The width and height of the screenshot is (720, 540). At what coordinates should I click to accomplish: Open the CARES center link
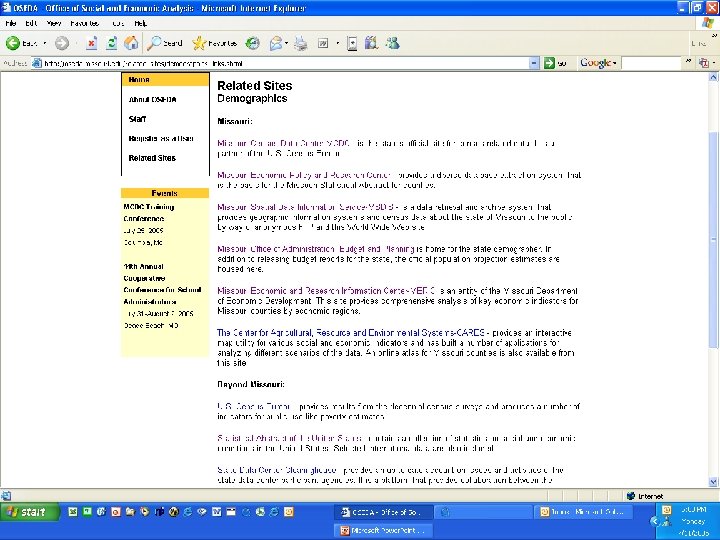[351, 332]
